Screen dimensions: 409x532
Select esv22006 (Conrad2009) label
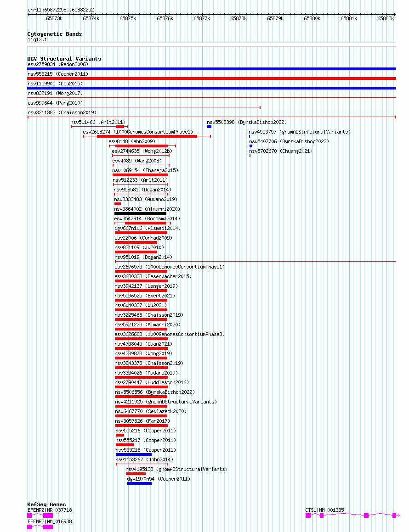144,238
